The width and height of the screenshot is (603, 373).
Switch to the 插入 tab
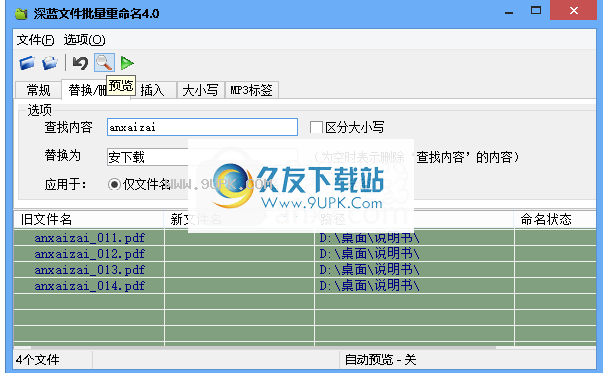click(152, 90)
